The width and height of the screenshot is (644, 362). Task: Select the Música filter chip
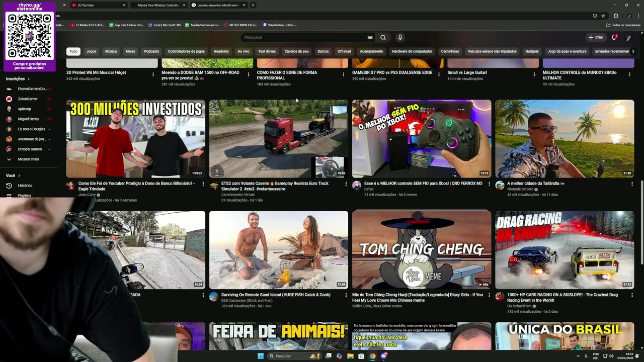111,51
